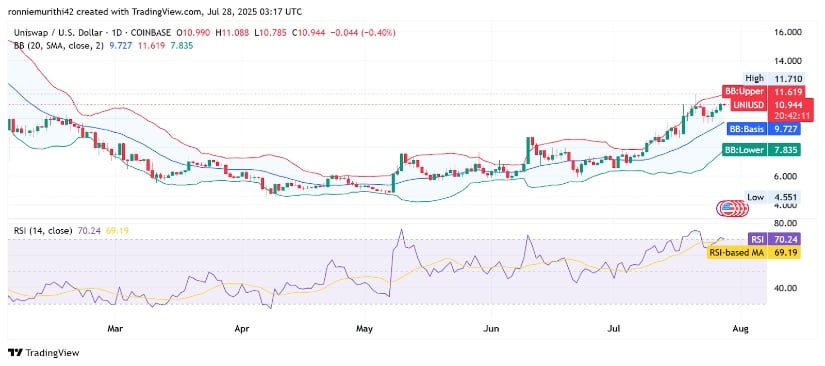825x366 pixels.
Task: Click the Aug date on the time axis
Action: tap(740, 329)
